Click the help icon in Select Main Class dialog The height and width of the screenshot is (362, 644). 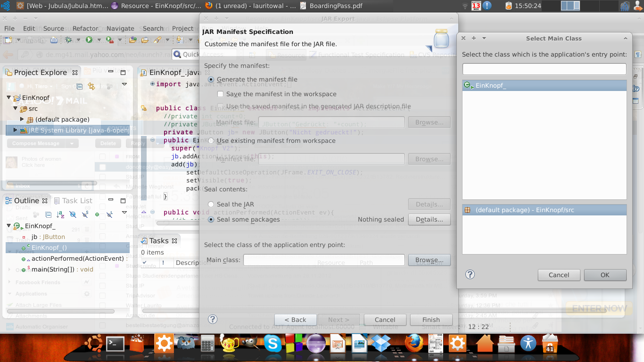470,274
